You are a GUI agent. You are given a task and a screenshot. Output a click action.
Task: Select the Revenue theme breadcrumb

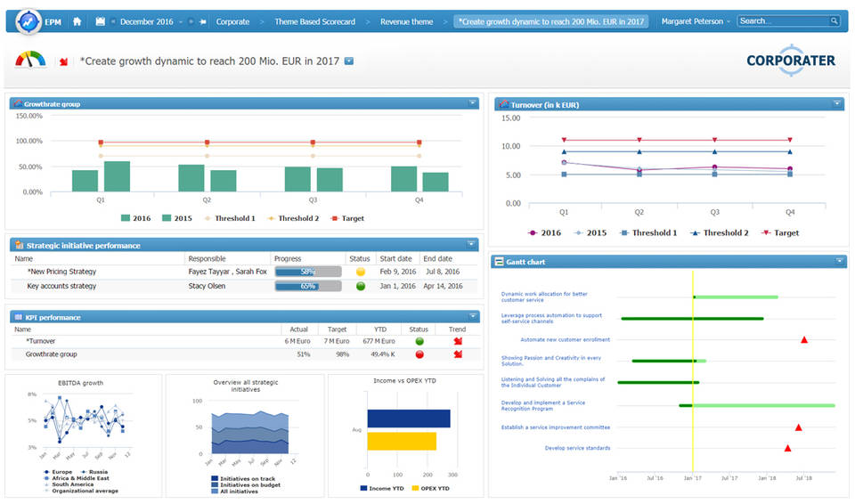pos(406,21)
